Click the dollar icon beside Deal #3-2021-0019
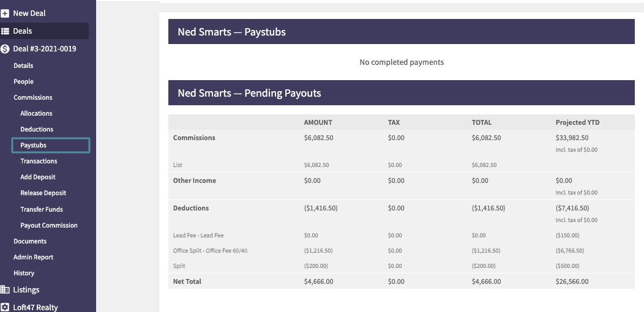The height and width of the screenshot is (312, 644). click(5, 49)
